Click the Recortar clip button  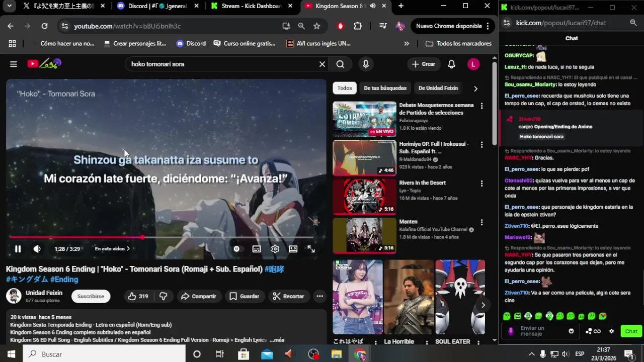tap(289, 296)
